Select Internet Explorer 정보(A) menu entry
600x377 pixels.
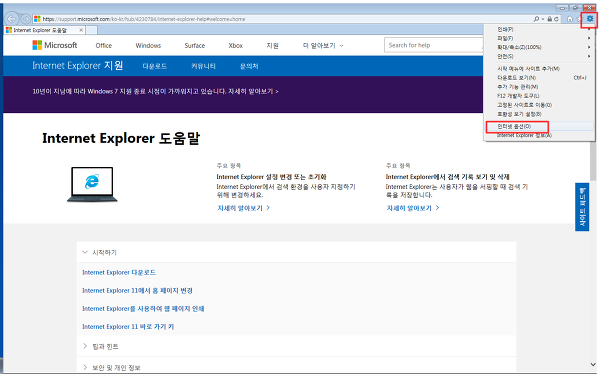pos(539,135)
